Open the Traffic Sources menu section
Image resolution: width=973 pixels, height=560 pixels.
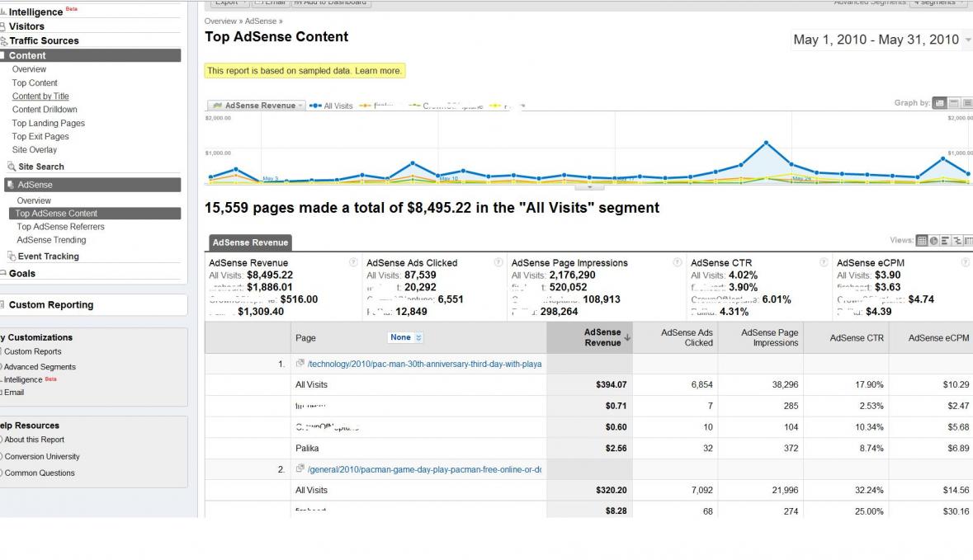pyautogui.click(x=44, y=40)
